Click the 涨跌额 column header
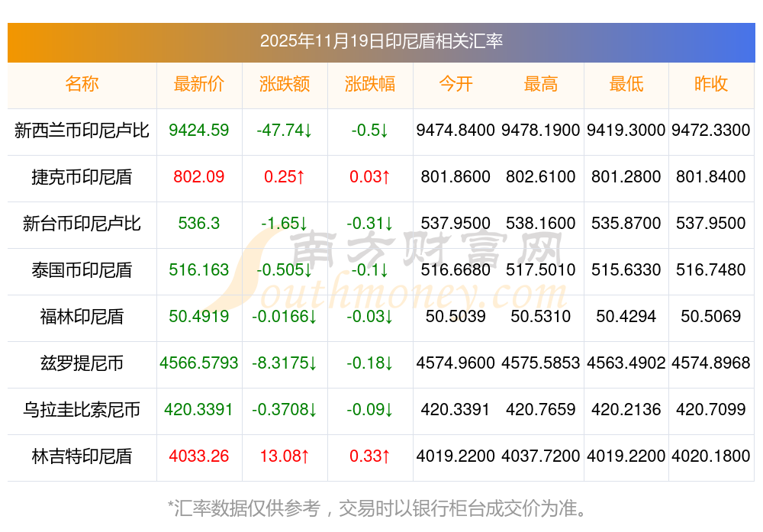The width and height of the screenshot is (763, 532). click(285, 85)
